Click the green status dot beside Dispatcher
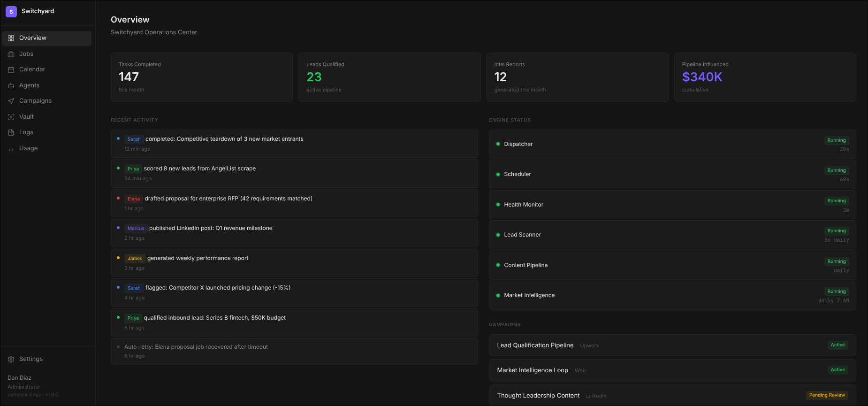Screen dimensions: 868x406 [498, 144]
